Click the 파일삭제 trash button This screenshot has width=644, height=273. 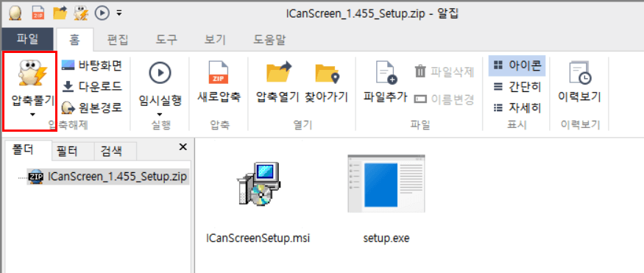[445, 71]
